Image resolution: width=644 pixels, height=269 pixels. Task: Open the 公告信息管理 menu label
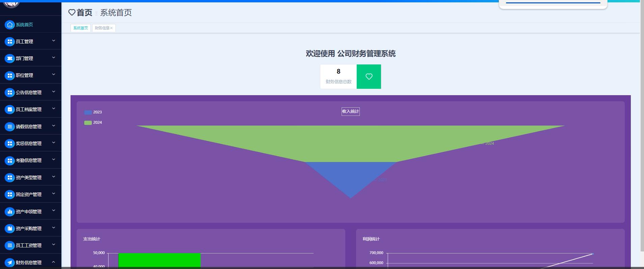(29, 92)
